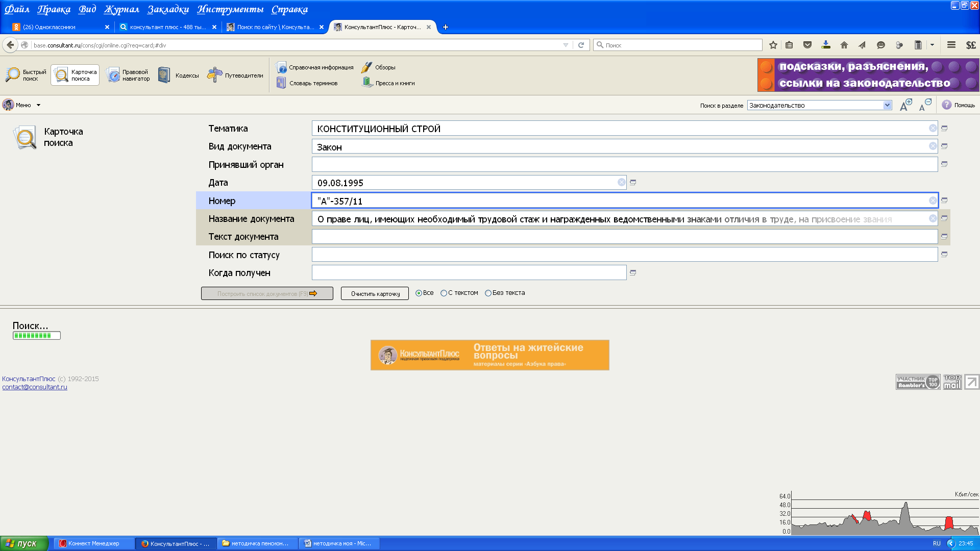The image size is (980, 551).
Task: Open Путеводители section
Action: [x=235, y=75]
